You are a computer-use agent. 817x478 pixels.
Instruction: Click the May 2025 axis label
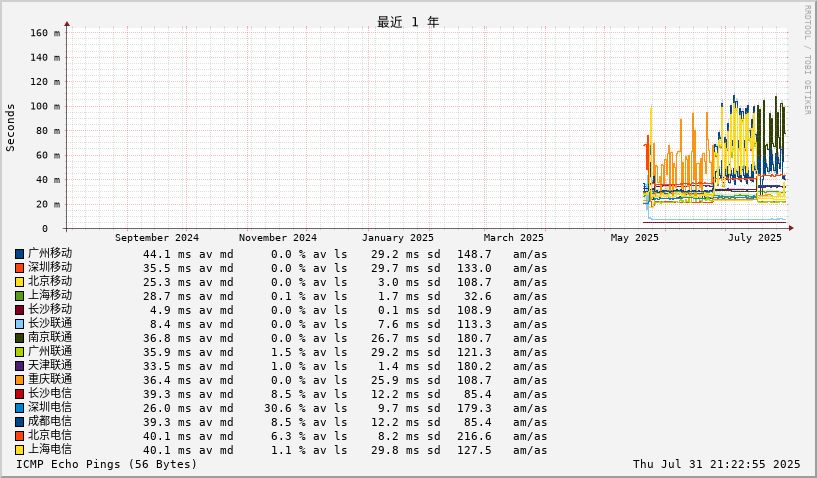(x=635, y=238)
